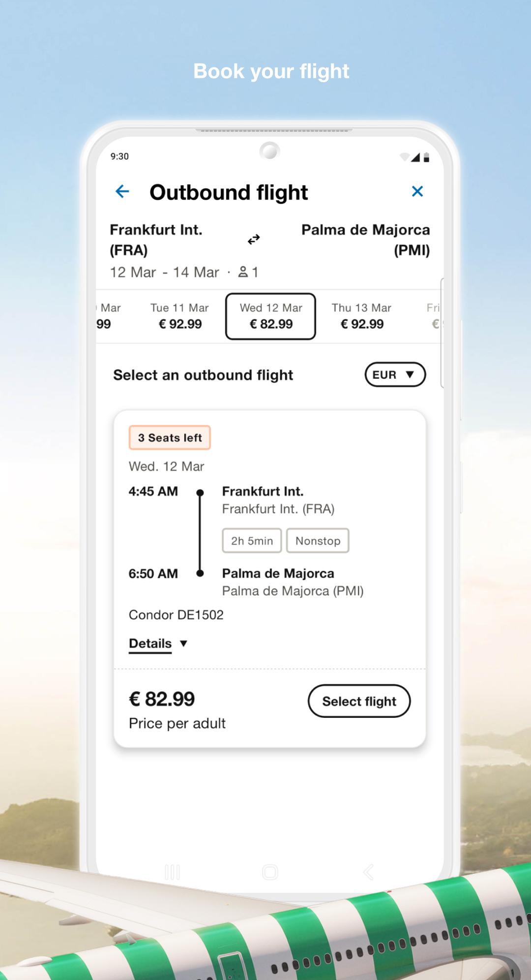Tap the passenger count icon
Screen dimensions: 531x980
click(x=243, y=272)
